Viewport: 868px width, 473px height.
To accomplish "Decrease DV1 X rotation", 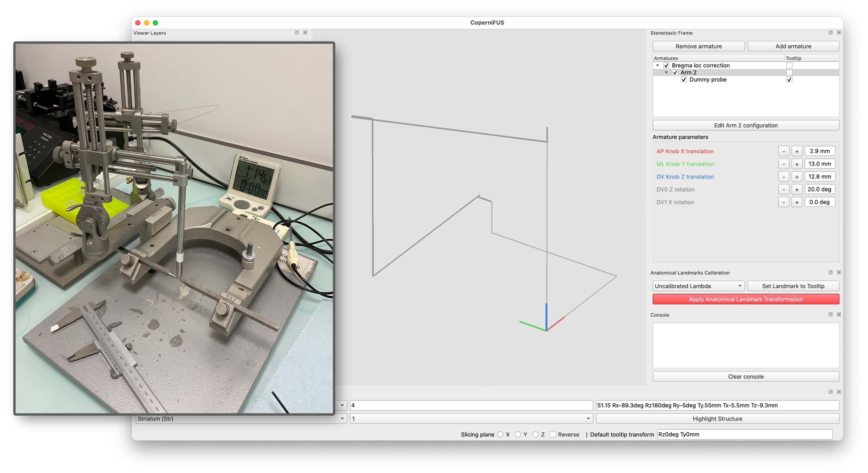I will 784,202.
